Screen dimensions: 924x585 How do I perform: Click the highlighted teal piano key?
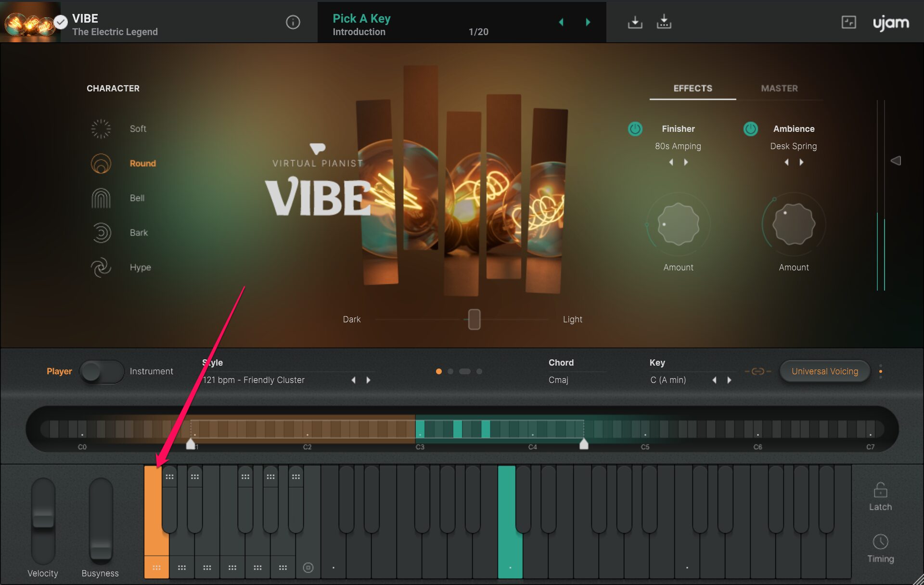(x=510, y=522)
